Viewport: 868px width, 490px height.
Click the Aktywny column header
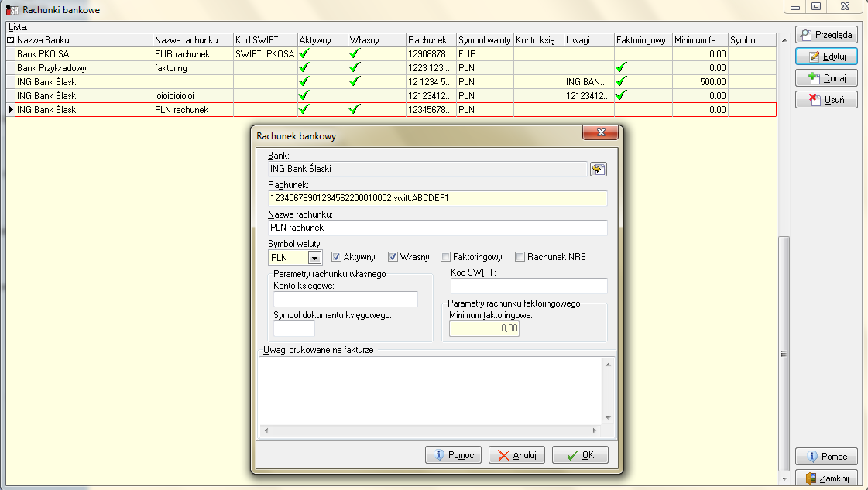click(x=323, y=39)
